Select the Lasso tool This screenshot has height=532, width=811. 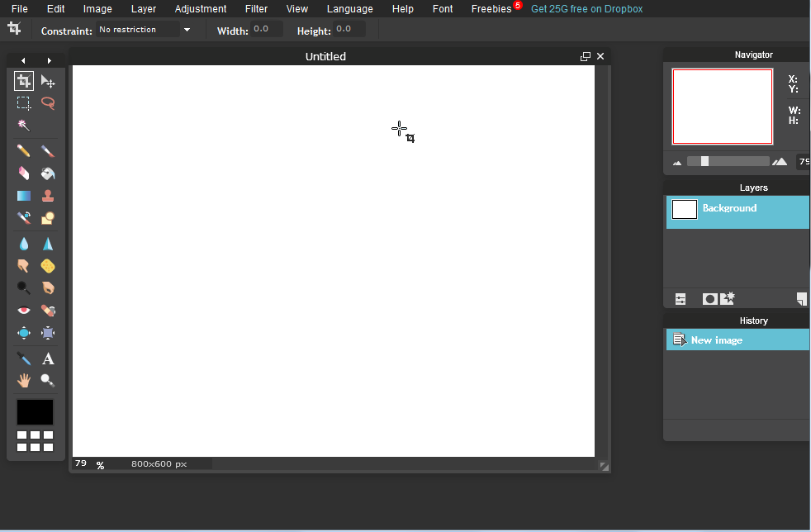tap(48, 103)
